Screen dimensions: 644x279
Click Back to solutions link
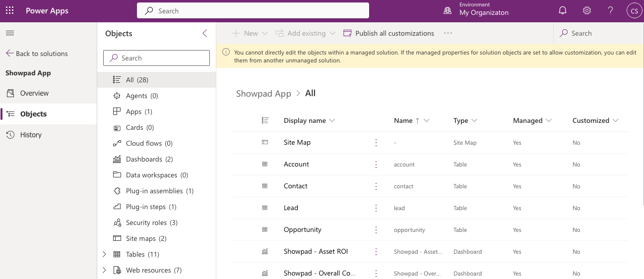37,54
